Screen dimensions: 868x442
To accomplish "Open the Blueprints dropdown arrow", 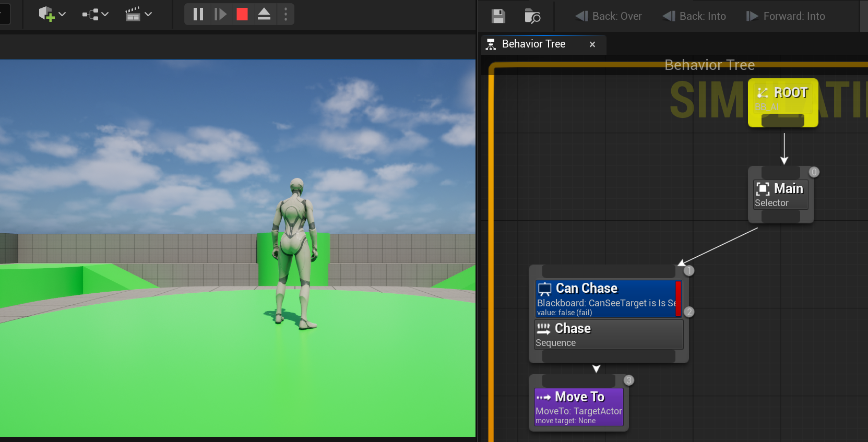I will pos(105,14).
